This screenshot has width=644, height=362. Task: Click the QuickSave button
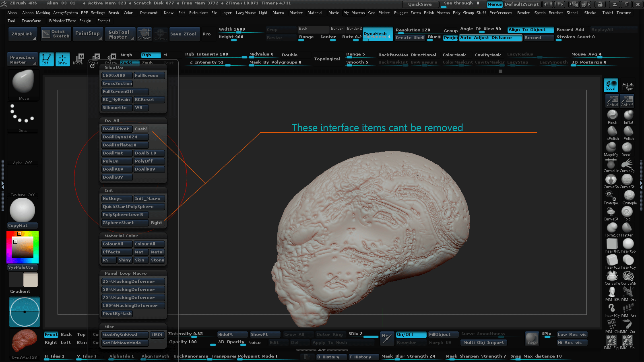pos(419,4)
